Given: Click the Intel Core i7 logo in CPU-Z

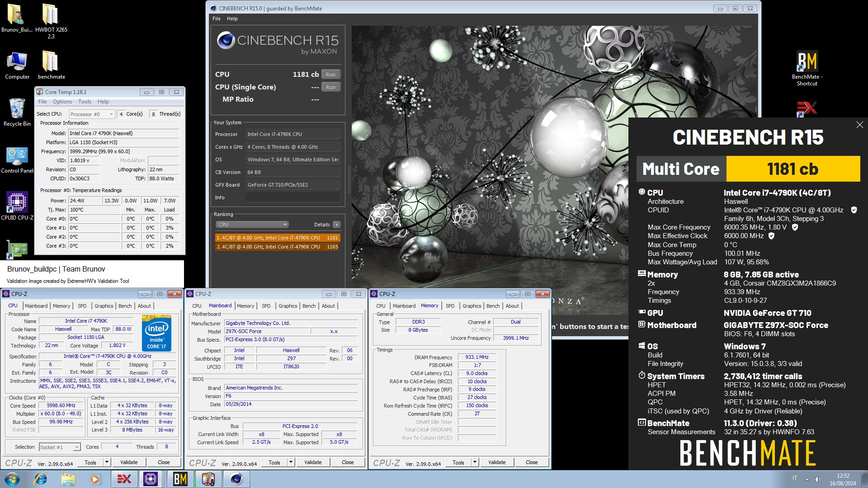Looking at the screenshot, I should pyautogui.click(x=156, y=333).
